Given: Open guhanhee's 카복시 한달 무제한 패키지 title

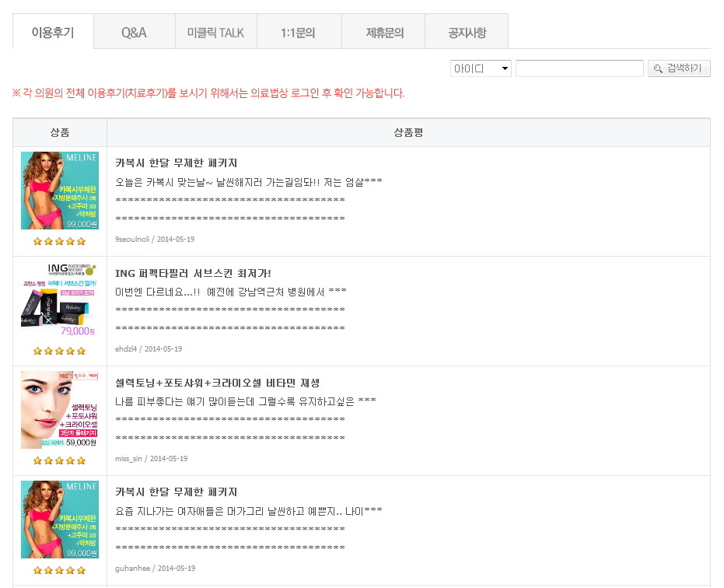Looking at the screenshot, I should coord(176,492).
